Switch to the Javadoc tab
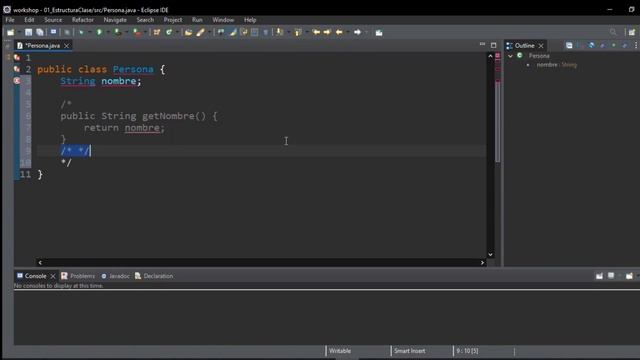This screenshot has width=640, height=360. 116,276
